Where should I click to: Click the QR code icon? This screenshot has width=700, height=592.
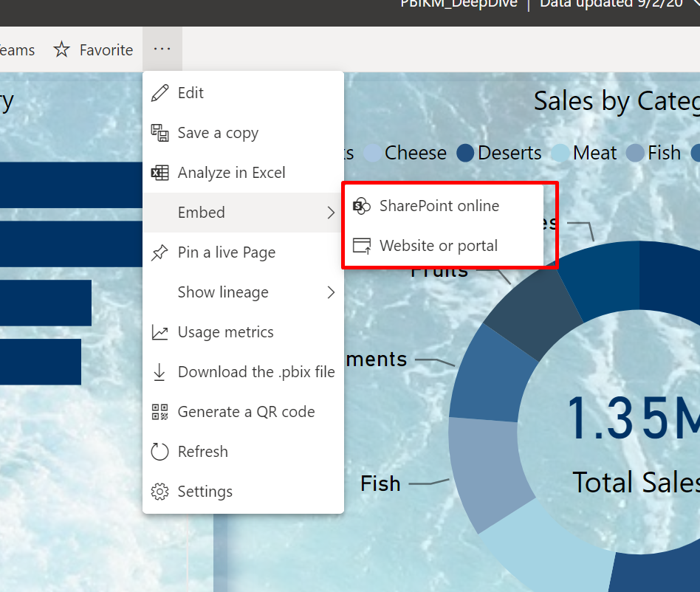click(x=159, y=412)
